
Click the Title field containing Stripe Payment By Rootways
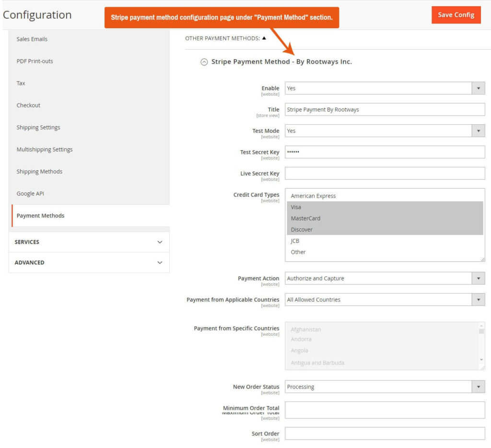(x=384, y=109)
